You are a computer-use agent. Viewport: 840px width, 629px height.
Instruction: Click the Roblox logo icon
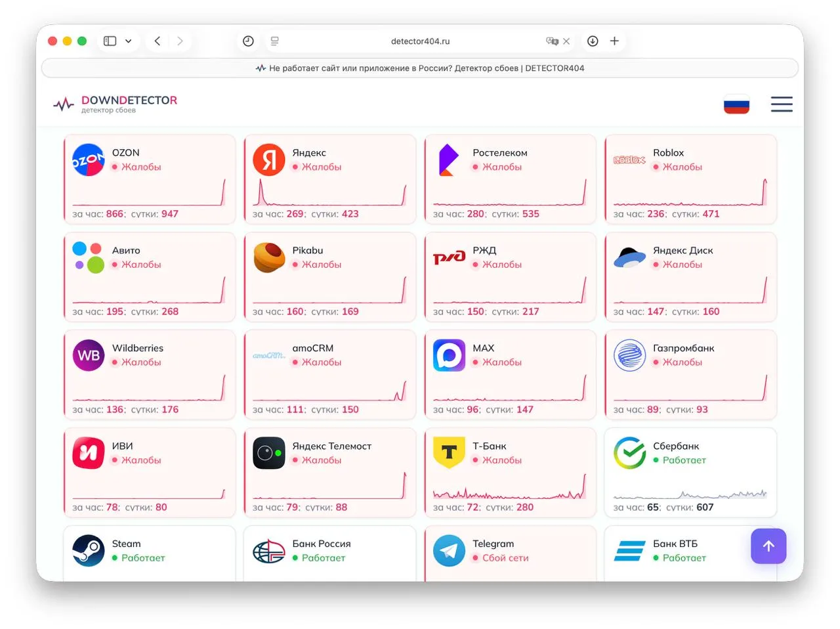pos(629,160)
